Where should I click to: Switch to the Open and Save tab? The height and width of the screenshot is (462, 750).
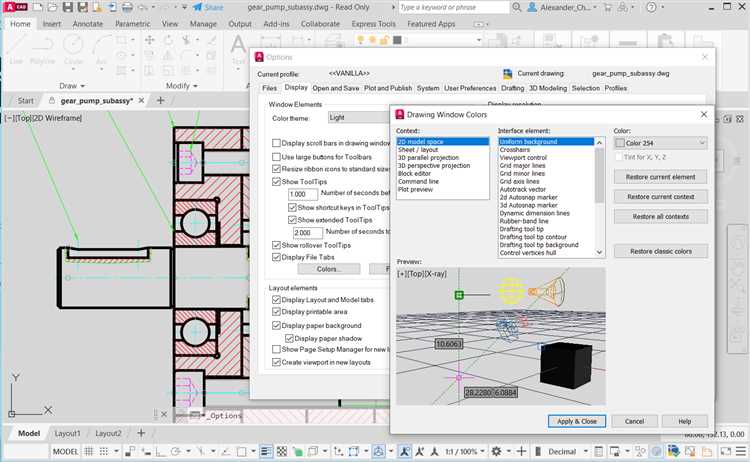point(336,88)
